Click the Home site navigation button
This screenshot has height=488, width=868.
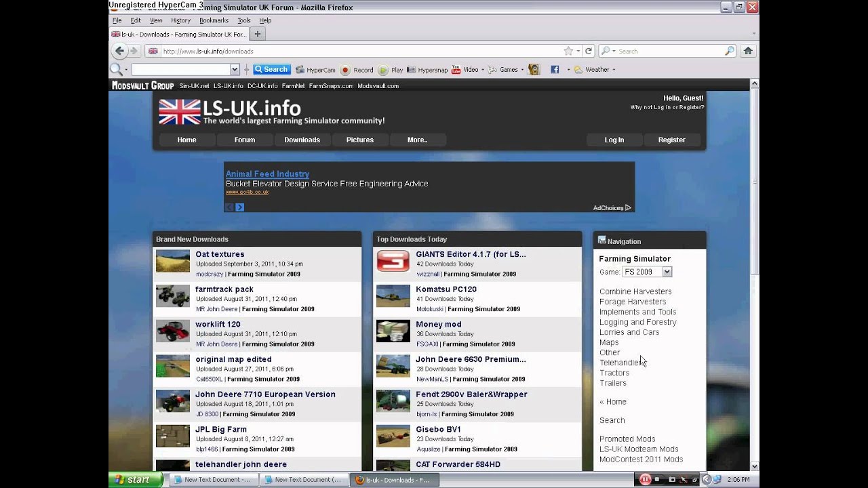pos(186,140)
